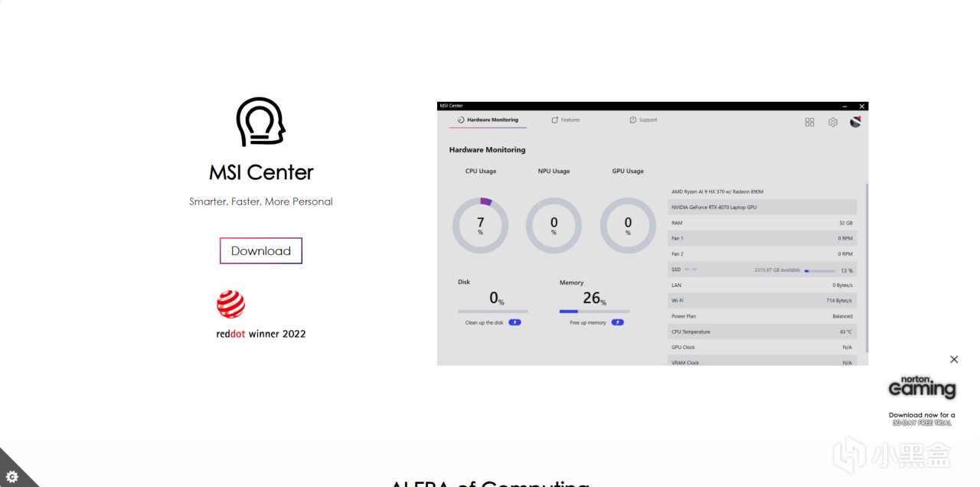Click the Disk usage progress bar
Image resolution: width=980 pixels, height=487 pixels.
[493, 312]
